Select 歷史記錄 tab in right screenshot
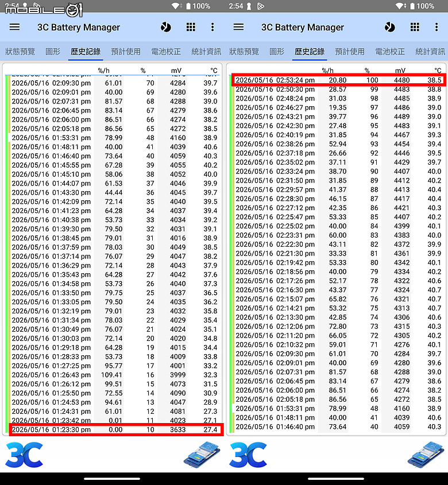Viewport: 448px width, 485px height. pyautogui.click(x=310, y=51)
